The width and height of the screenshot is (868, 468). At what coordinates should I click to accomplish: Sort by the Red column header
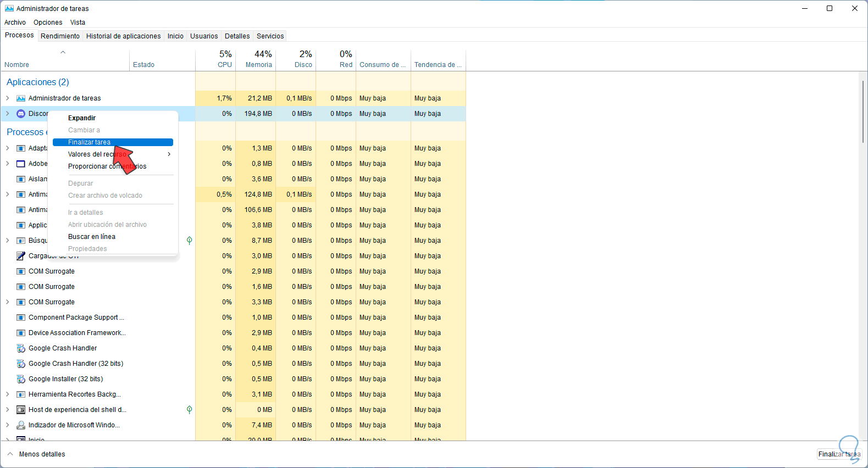point(336,60)
